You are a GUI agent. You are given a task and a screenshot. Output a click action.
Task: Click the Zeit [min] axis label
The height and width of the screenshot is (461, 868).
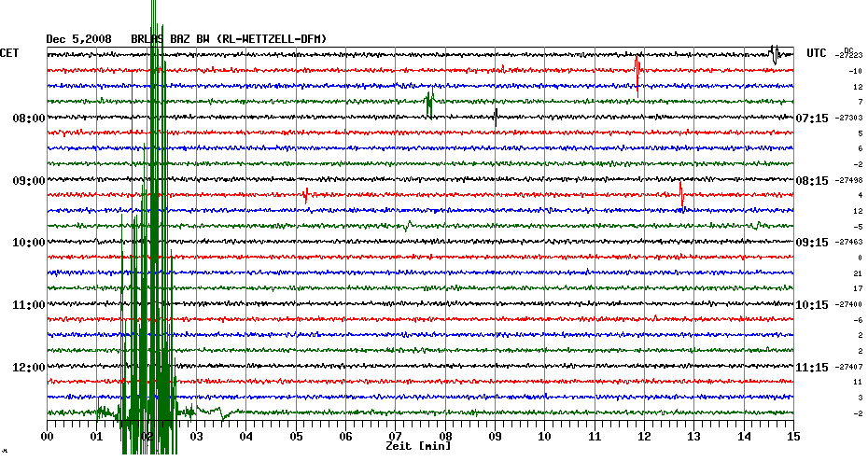click(419, 447)
